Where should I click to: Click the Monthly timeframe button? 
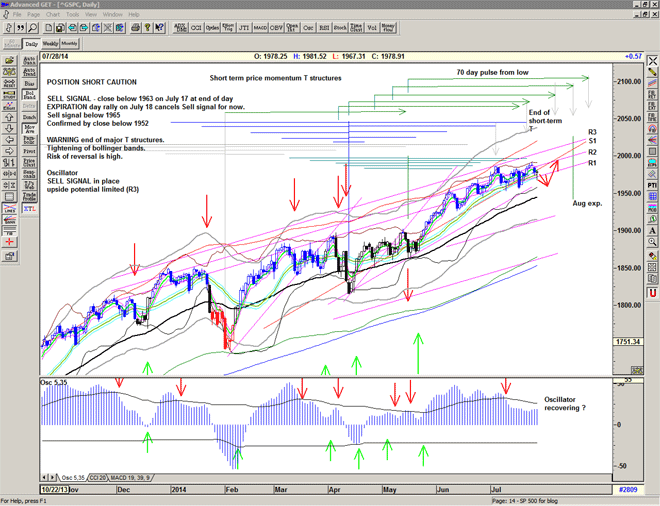tap(70, 44)
